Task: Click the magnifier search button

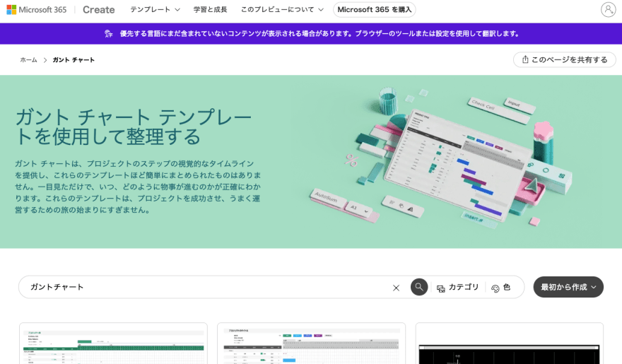Action: [x=419, y=287]
